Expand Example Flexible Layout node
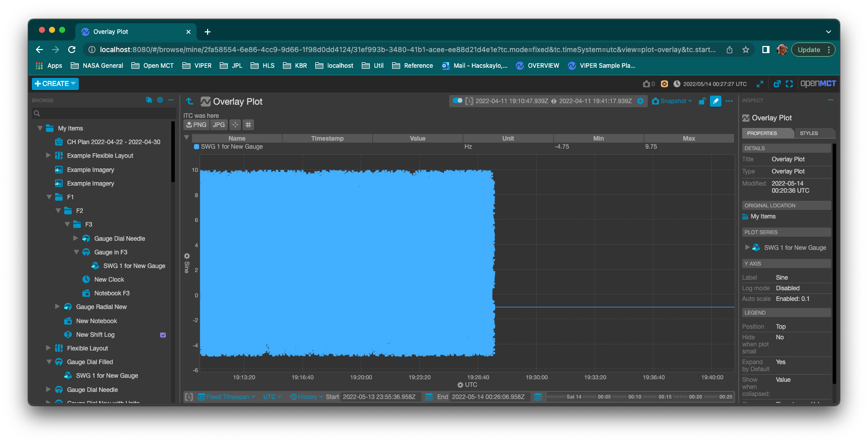Image resolution: width=868 pixels, height=443 pixels. tap(49, 156)
